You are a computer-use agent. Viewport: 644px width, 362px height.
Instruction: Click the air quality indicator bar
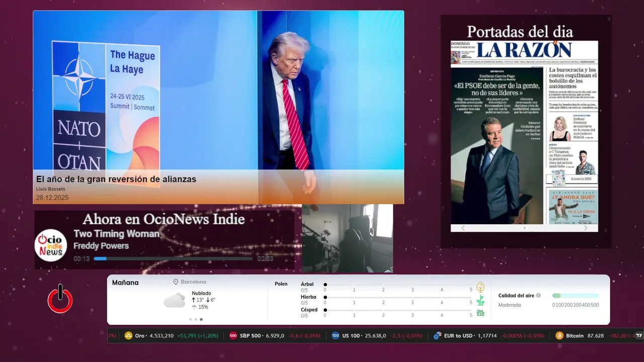coord(576,296)
